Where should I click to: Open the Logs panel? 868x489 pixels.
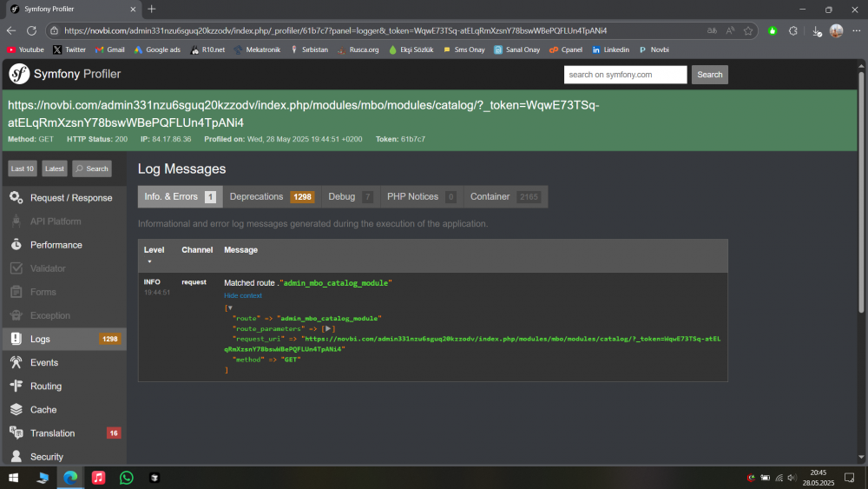(x=64, y=339)
